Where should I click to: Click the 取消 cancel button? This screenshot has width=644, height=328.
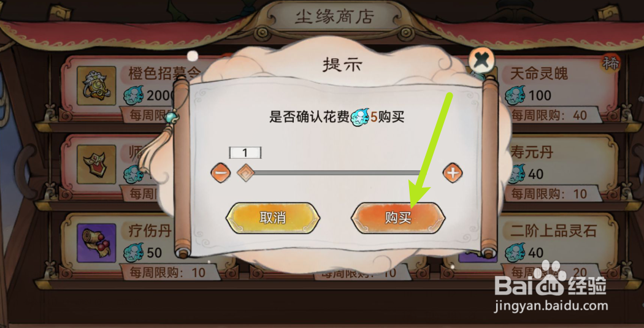point(273,218)
